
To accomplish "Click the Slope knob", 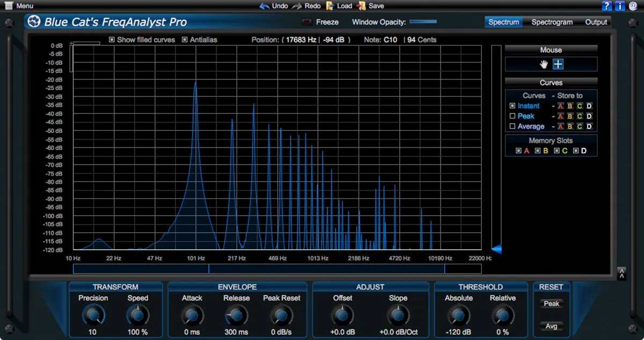I will coord(398,315).
